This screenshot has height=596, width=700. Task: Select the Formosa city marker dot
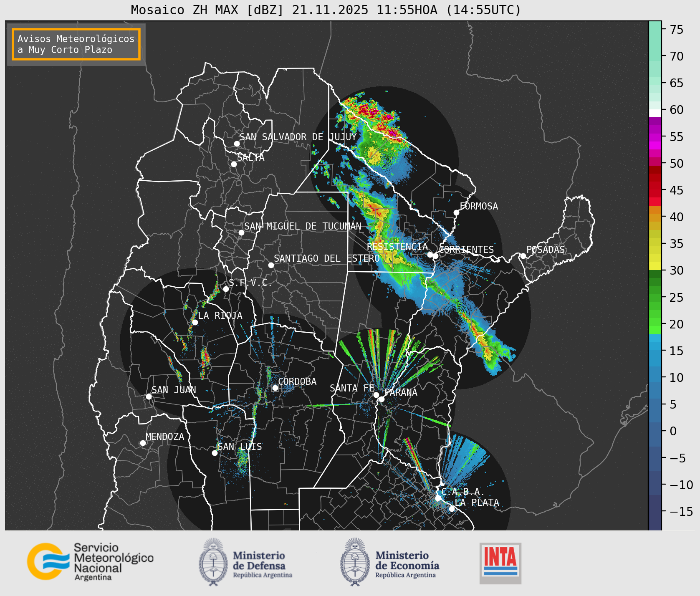[x=456, y=212]
